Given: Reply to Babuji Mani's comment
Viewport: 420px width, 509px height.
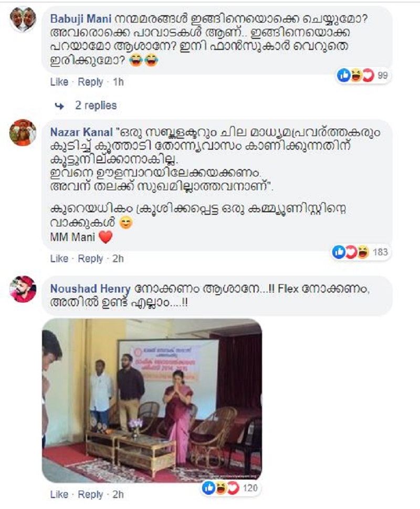Looking at the screenshot, I should click(90, 82).
